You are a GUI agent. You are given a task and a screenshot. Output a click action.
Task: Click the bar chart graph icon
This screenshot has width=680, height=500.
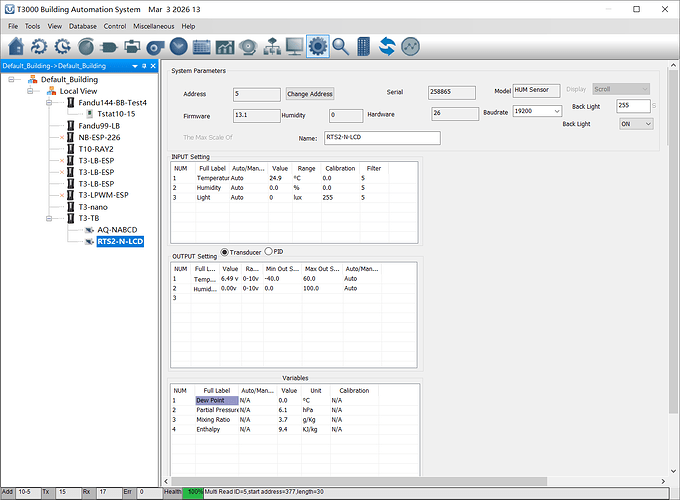225,46
